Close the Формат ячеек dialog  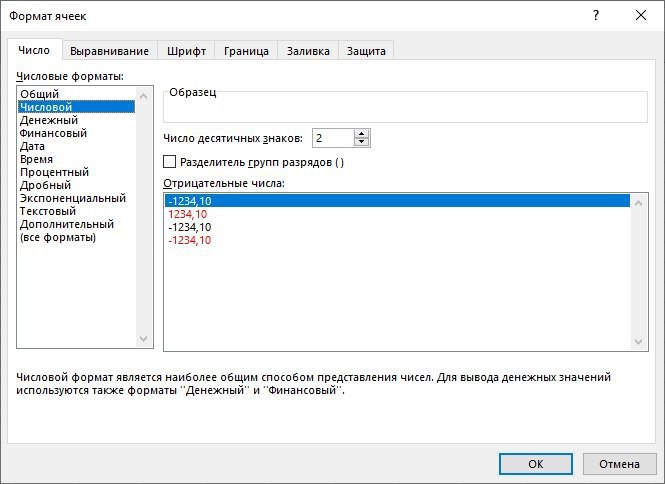coord(641,16)
